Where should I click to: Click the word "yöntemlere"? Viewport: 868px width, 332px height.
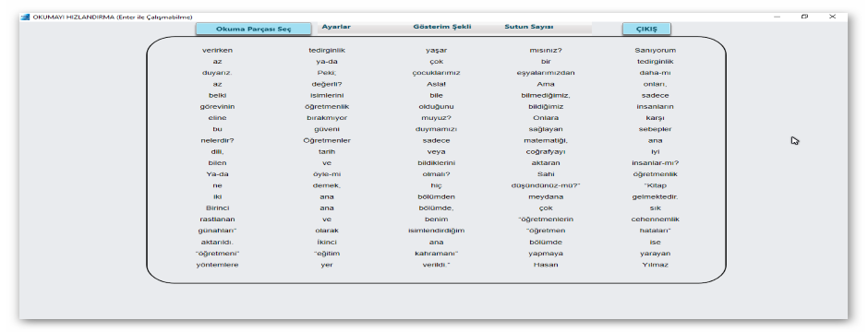(x=218, y=265)
